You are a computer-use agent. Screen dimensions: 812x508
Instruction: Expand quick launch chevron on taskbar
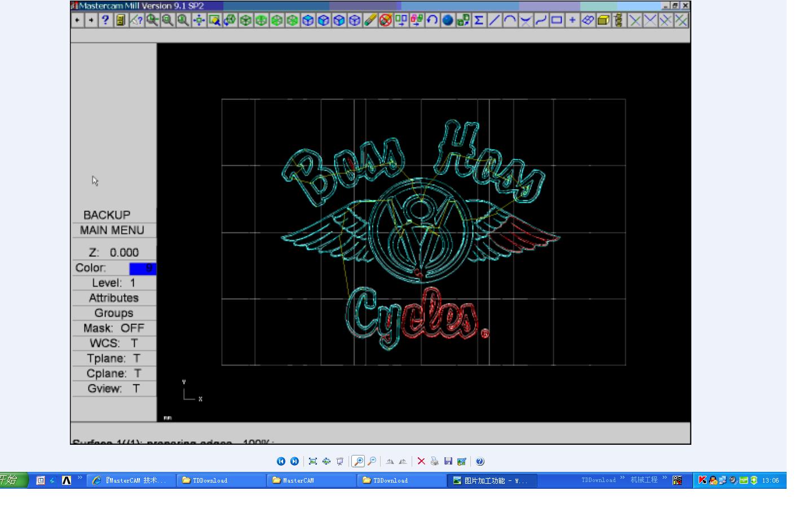pyautogui.click(x=80, y=478)
